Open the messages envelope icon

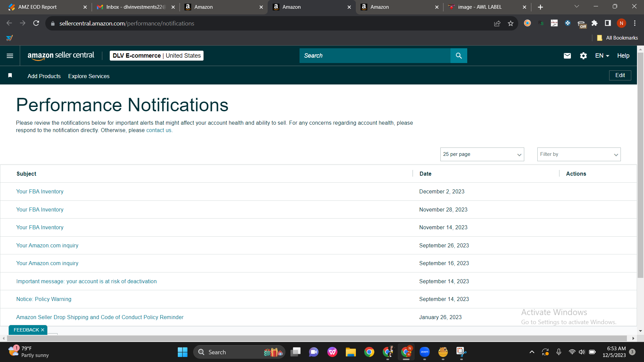tap(567, 56)
